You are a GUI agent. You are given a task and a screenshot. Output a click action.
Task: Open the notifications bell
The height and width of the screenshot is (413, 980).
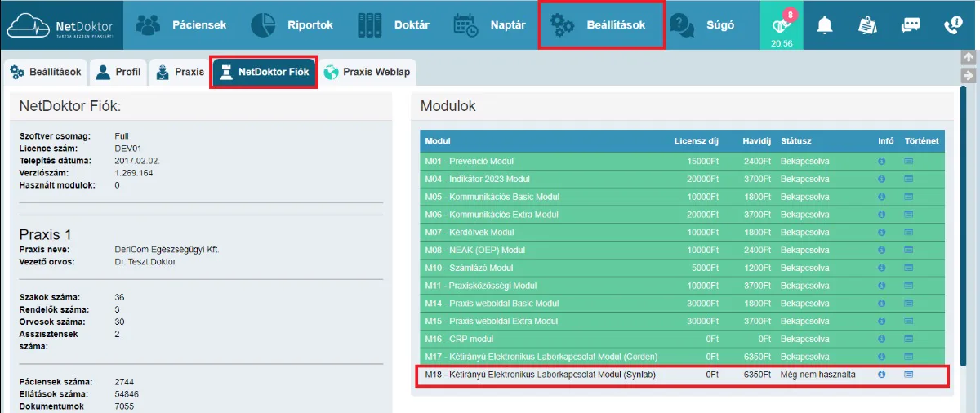[x=825, y=25]
